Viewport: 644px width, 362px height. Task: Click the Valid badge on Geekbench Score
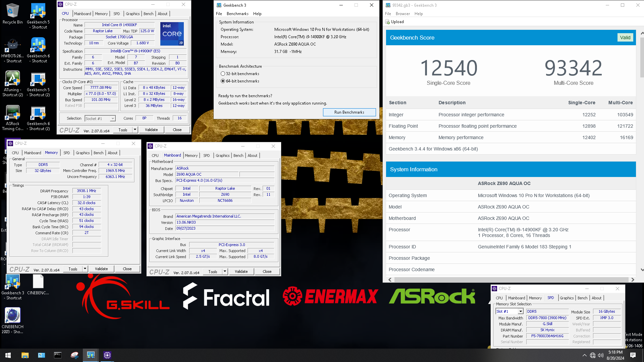click(x=625, y=38)
